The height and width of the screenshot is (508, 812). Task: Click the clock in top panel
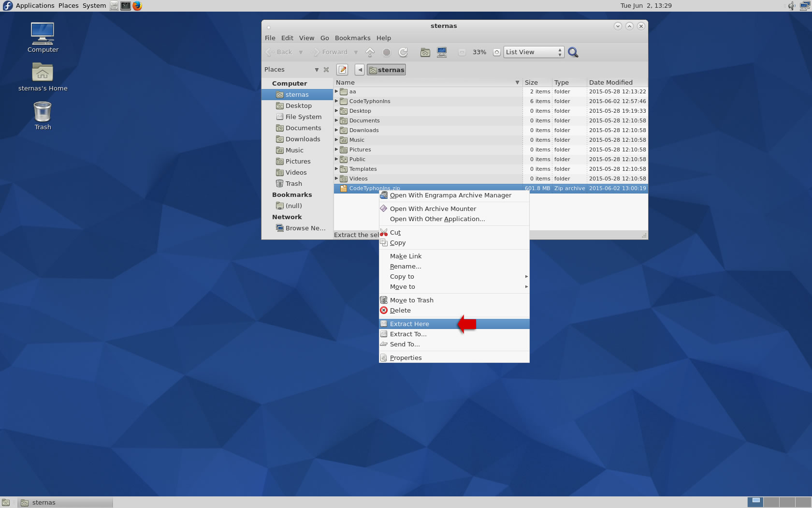click(x=646, y=6)
